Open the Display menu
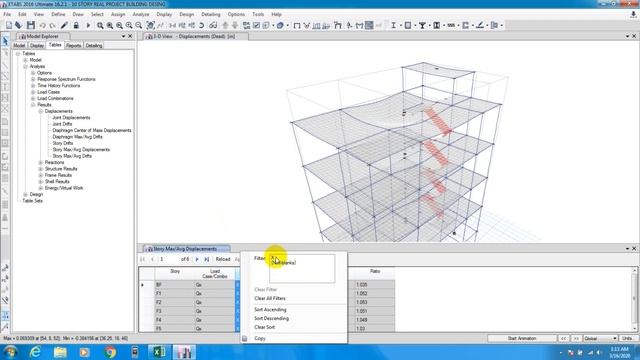 (164, 14)
